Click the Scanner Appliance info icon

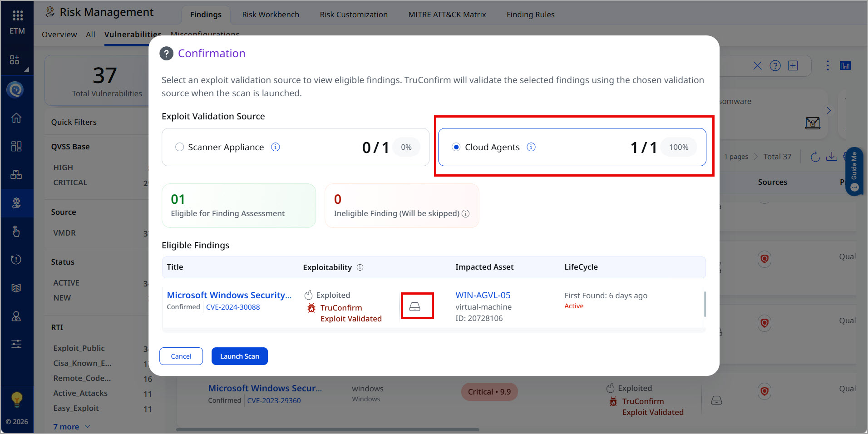[276, 147]
